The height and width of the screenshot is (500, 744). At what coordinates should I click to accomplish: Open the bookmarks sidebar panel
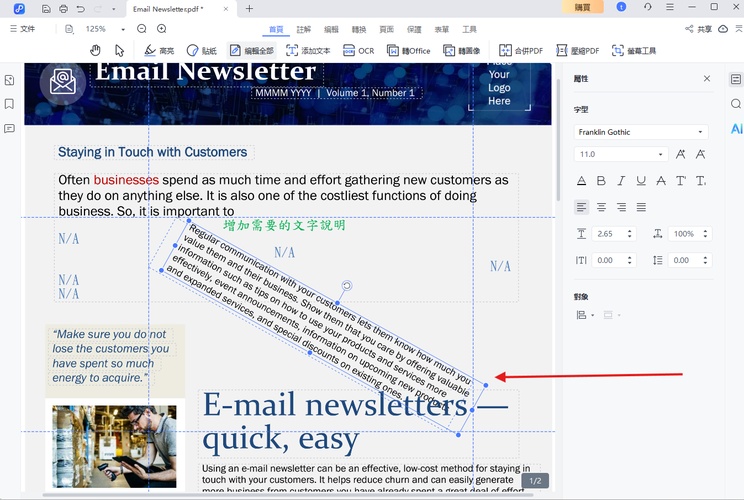coord(9,104)
